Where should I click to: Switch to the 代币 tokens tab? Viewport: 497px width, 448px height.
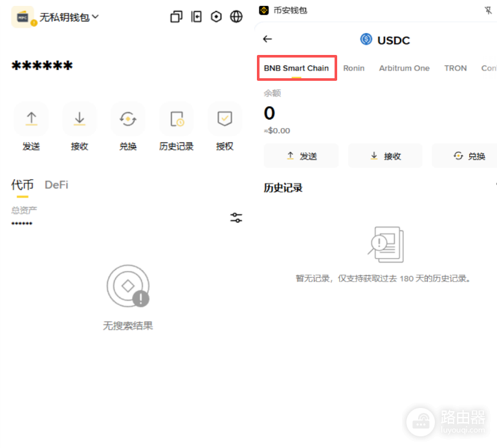point(22,185)
